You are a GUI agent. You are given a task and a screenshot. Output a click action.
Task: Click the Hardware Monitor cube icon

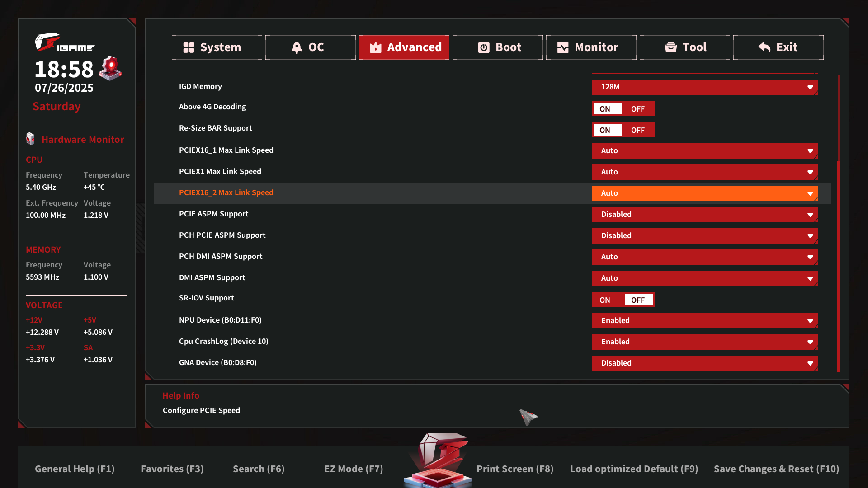(30, 139)
